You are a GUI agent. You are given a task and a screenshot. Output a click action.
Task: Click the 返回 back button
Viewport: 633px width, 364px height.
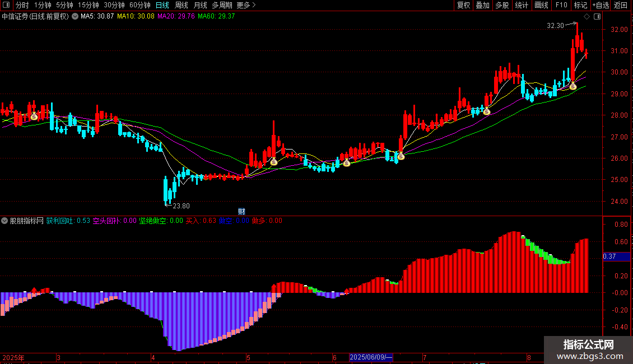click(x=621, y=5)
